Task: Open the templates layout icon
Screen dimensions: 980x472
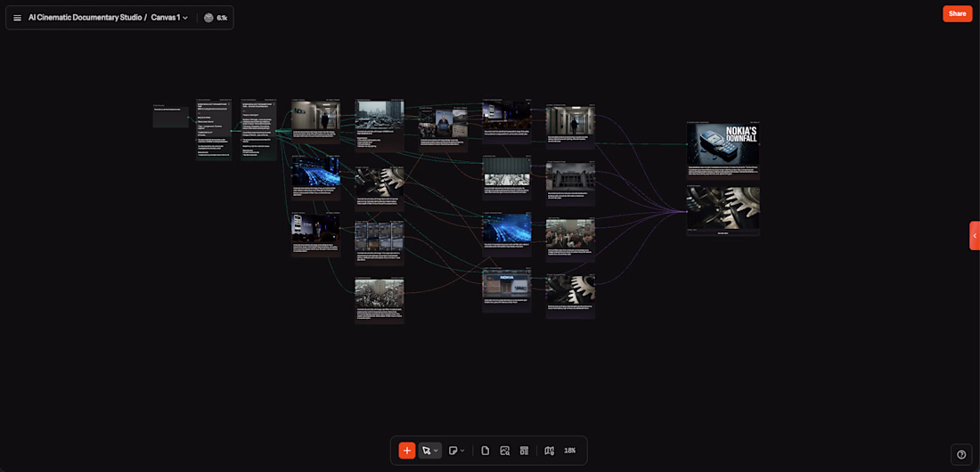Action: pyautogui.click(x=525, y=450)
